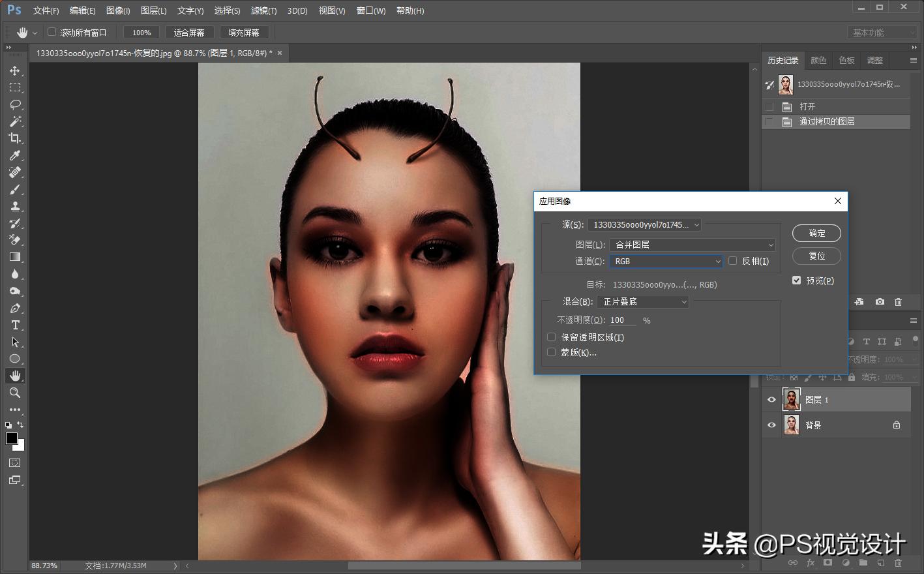The height and width of the screenshot is (574, 924).
Task: Activate the Zoom tool
Action: (15, 393)
